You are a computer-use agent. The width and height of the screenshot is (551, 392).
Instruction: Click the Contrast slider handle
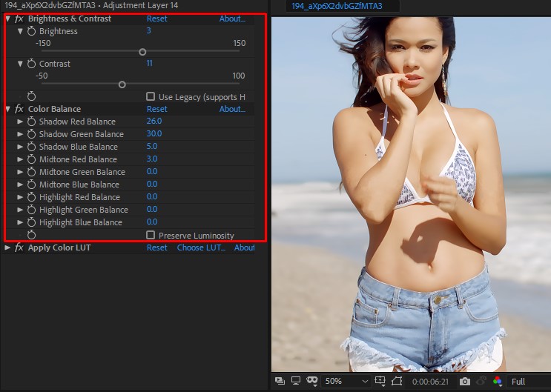[122, 84]
